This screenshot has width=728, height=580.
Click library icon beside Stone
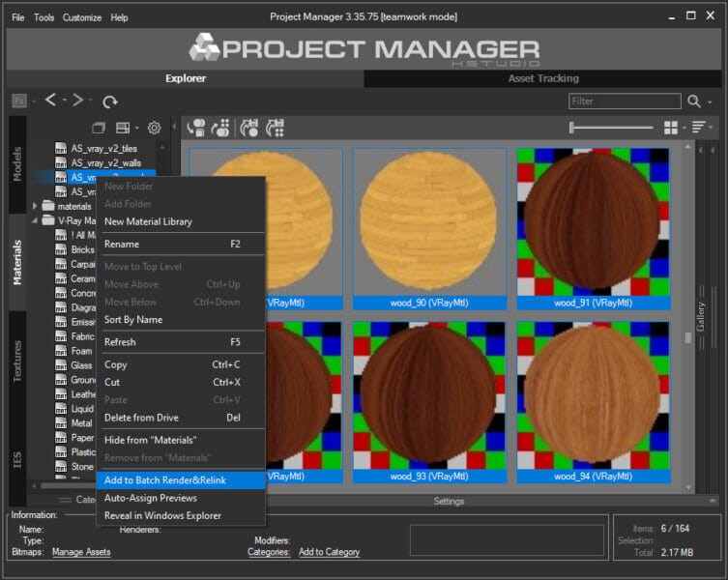[61, 466]
